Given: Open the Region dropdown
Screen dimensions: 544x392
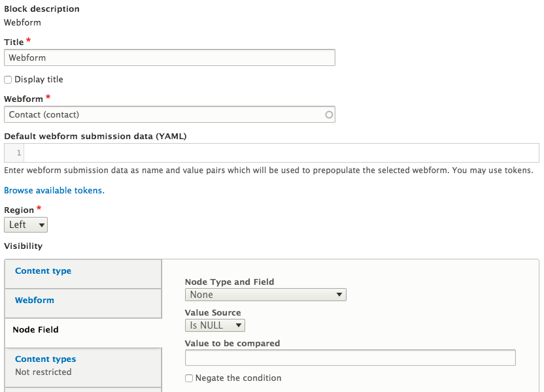Looking at the screenshot, I should coord(25,225).
